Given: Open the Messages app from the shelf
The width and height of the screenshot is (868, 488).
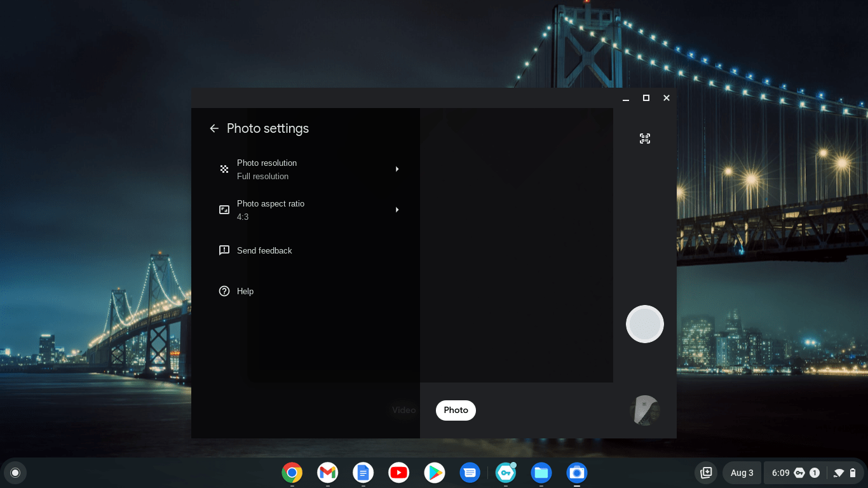Looking at the screenshot, I should pos(470,473).
